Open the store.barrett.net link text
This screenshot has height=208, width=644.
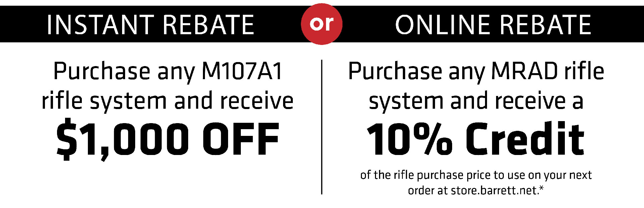495,191
